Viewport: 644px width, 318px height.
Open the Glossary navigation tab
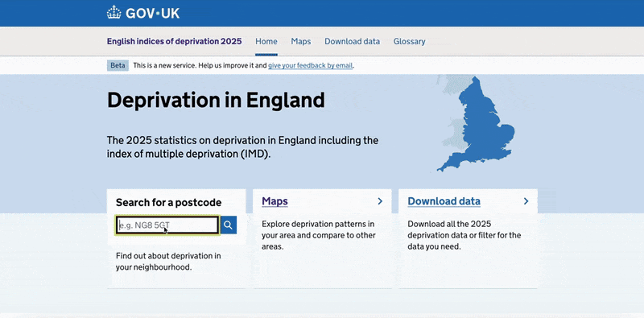(410, 42)
